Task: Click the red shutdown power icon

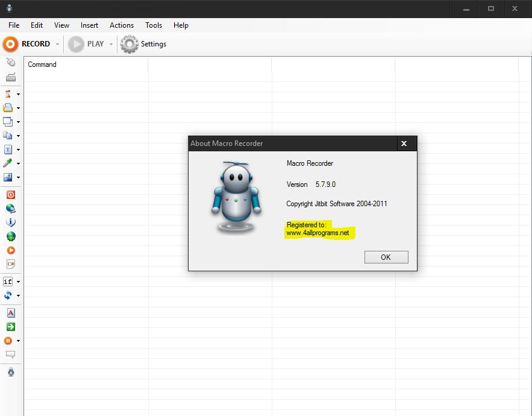Action: pyautogui.click(x=11, y=195)
